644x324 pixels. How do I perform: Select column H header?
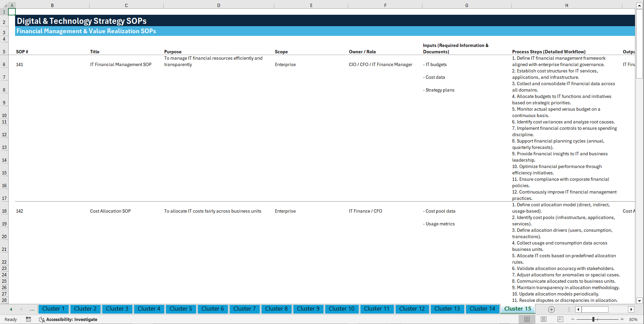[x=567, y=5]
